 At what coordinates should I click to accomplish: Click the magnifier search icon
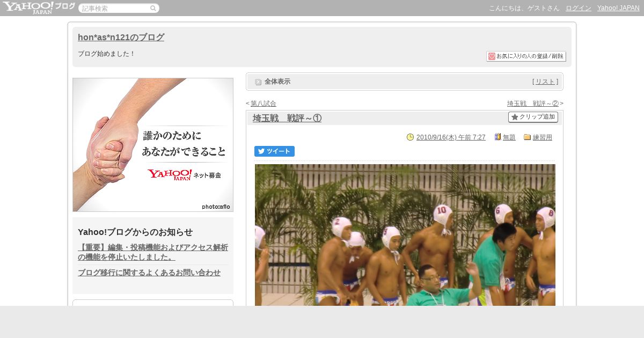pos(153,8)
